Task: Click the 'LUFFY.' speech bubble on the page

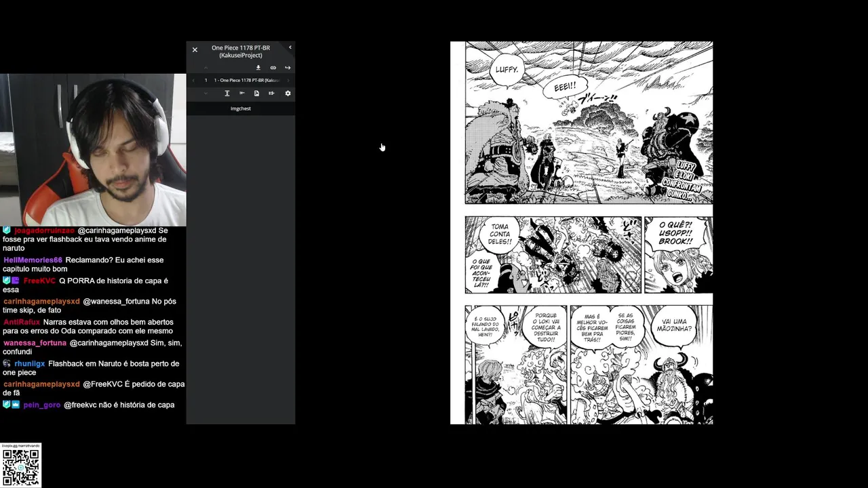Action: click(x=506, y=69)
